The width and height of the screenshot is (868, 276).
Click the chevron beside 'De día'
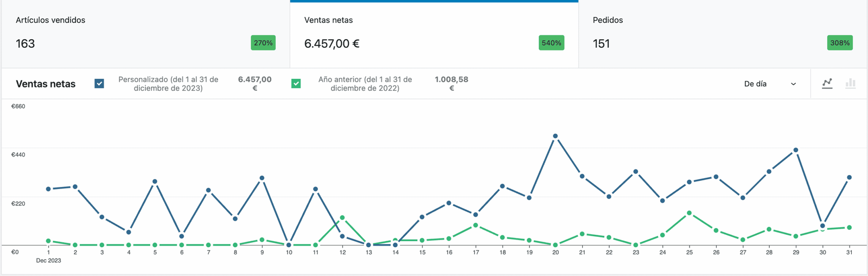(793, 84)
